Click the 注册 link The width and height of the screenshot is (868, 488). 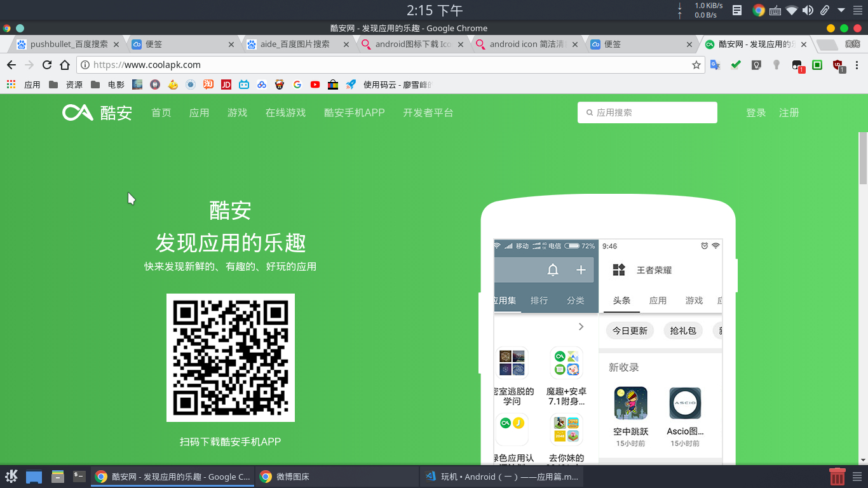789,112
